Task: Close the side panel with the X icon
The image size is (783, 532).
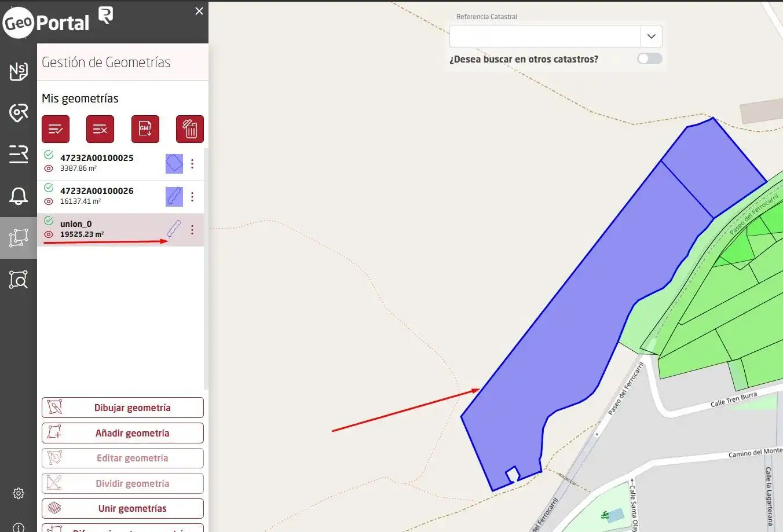Action: 199,11
